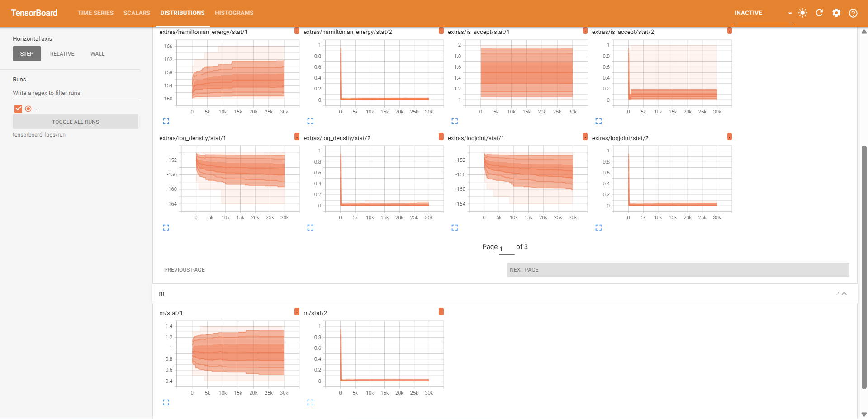Viewport: 868px width, 419px height.
Task: Expand the m/stat/2 chart to fullscreen
Action: tap(310, 402)
